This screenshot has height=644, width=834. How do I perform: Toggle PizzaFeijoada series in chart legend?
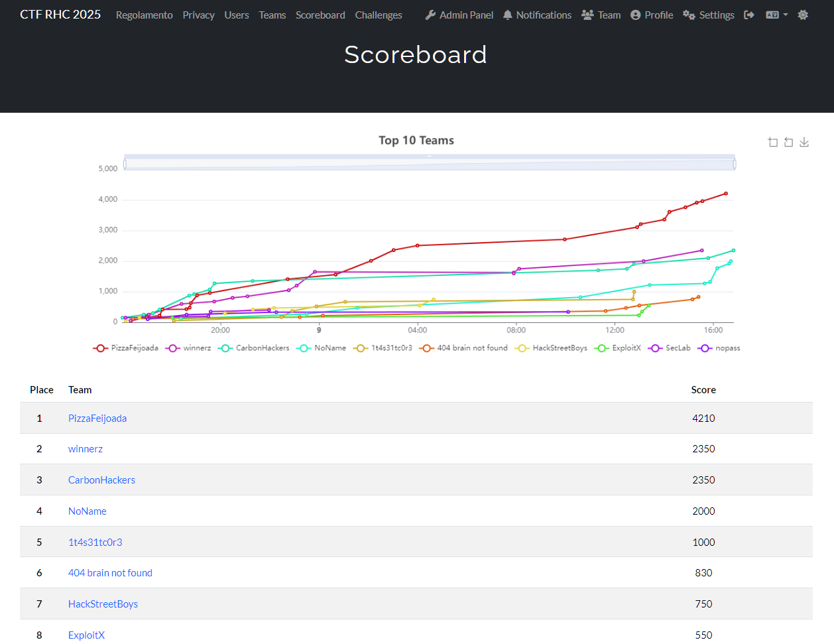click(x=126, y=348)
